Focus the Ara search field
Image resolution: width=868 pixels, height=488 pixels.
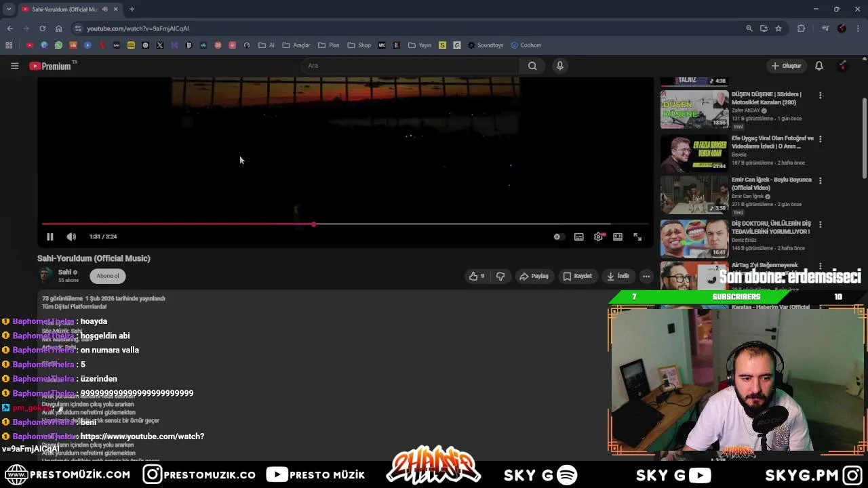tap(410, 66)
